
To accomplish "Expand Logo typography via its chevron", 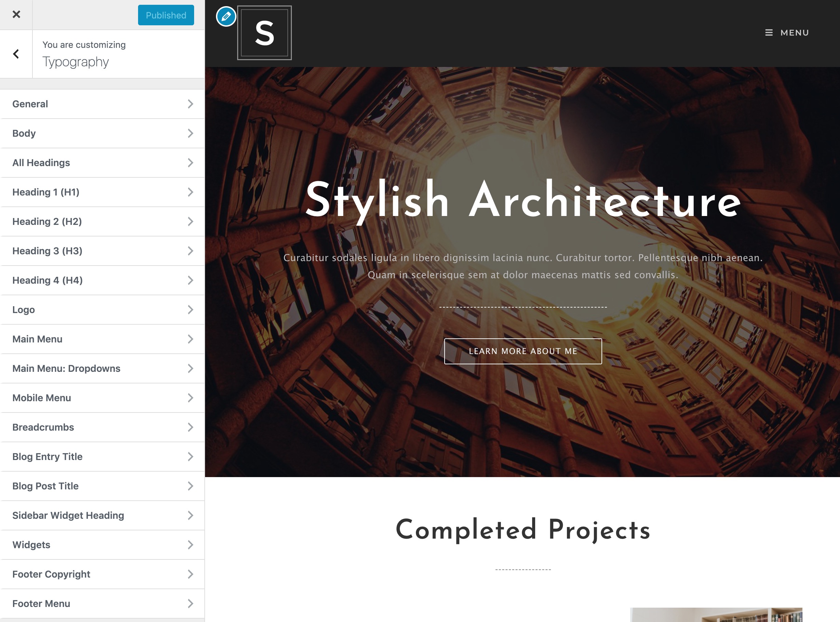I will [x=190, y=310].
